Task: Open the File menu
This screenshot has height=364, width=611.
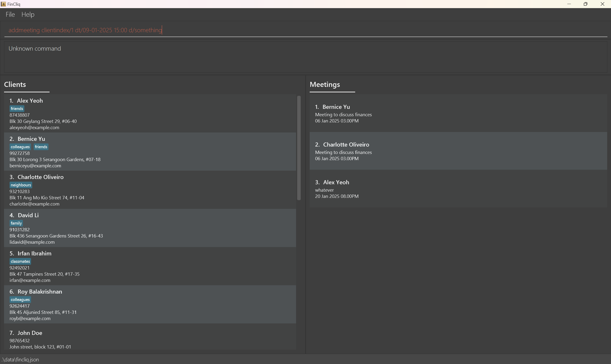Action: [10, 15]
